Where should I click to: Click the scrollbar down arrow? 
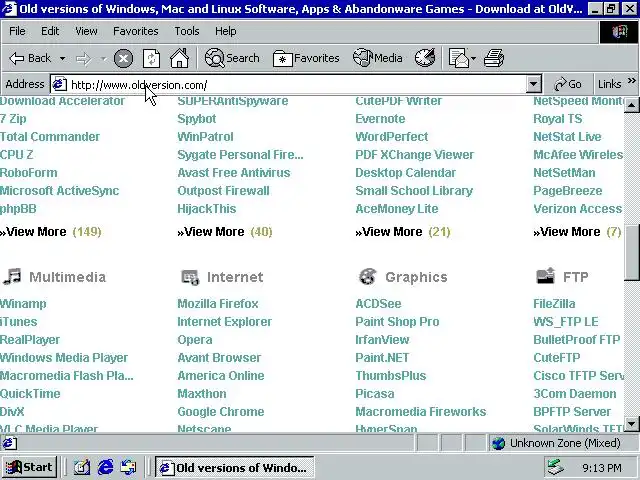(631, 424)
